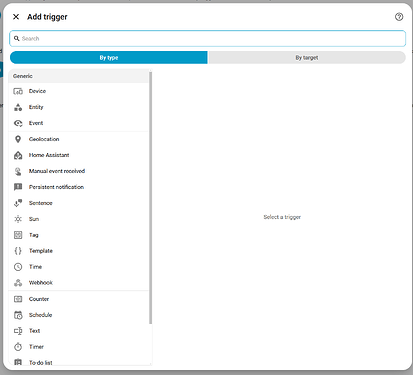
Task: Click the search magnifier icon
Action: click(17, 38)
